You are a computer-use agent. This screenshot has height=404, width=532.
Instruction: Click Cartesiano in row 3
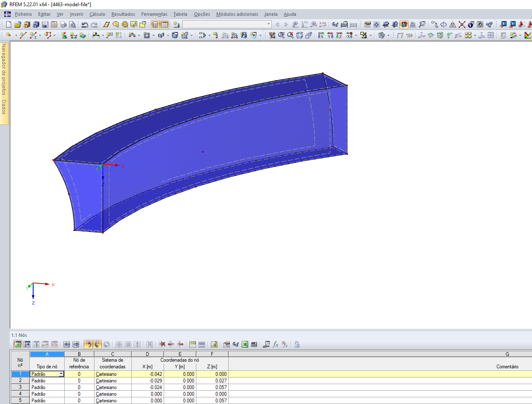point(113,387)
